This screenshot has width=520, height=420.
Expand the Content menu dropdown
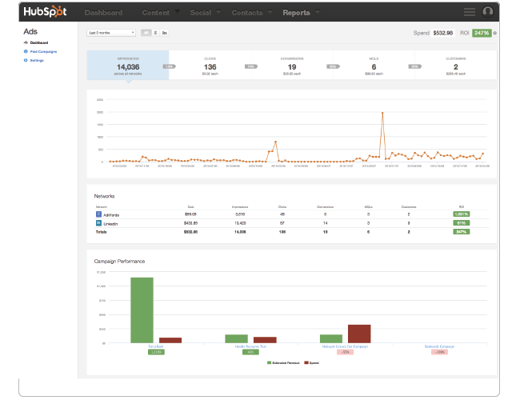(160, 13)
